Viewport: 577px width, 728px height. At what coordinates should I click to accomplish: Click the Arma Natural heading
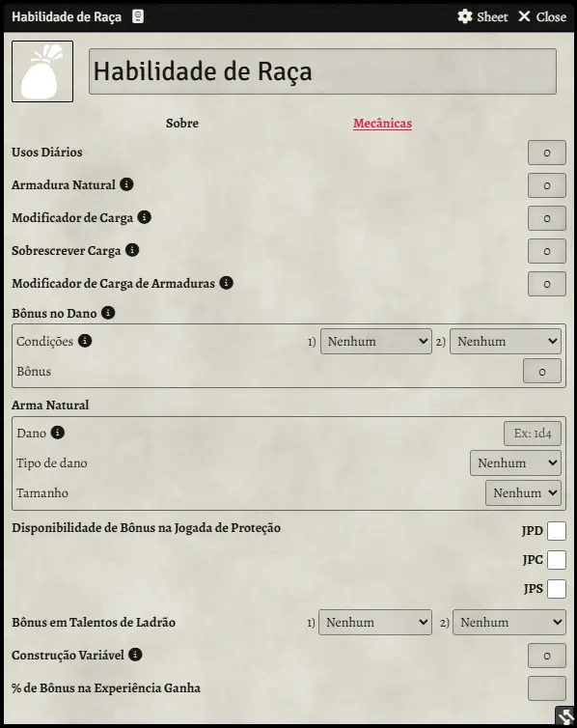[50, 405]
